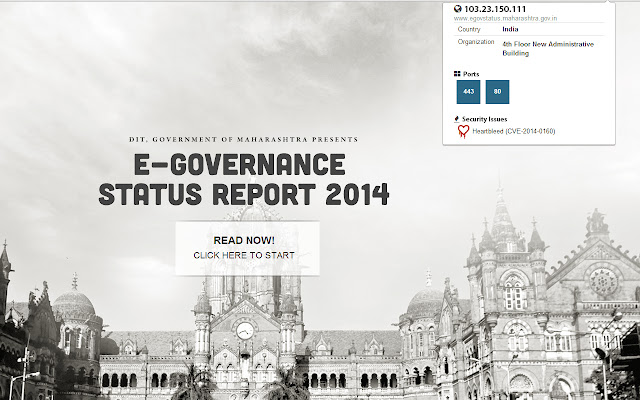Click the www.egovstatus.maharashtra.gov.in hostname

click(505, 18)
